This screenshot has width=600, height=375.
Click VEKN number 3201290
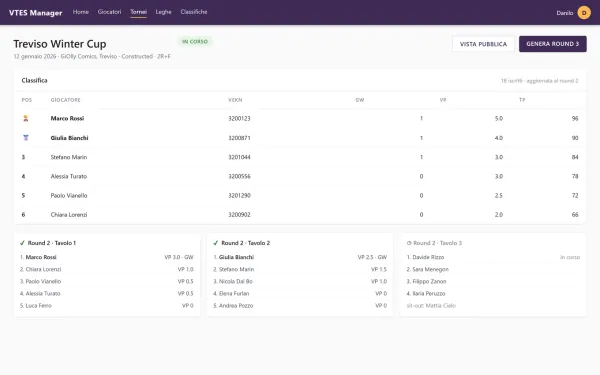point(239,196)
